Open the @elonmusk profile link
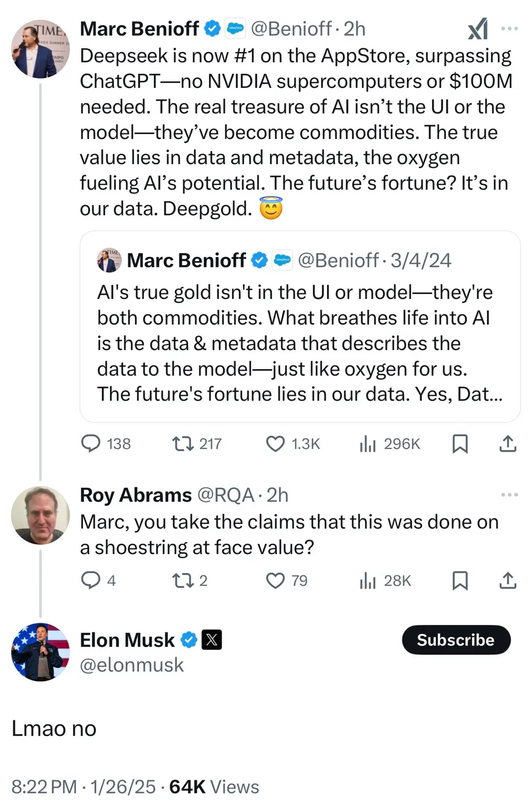The width and height of the screenshot is (532, 811). click(131, 665)
